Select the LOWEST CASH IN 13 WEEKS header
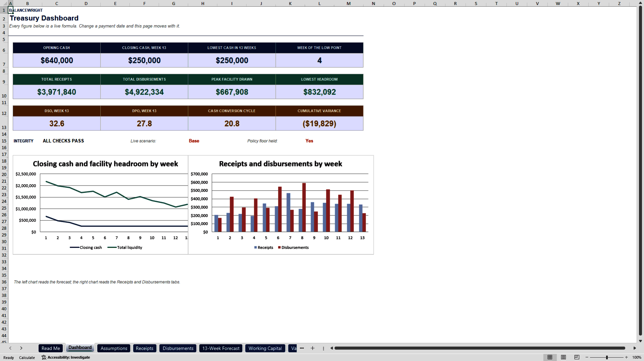 (232, 48)
